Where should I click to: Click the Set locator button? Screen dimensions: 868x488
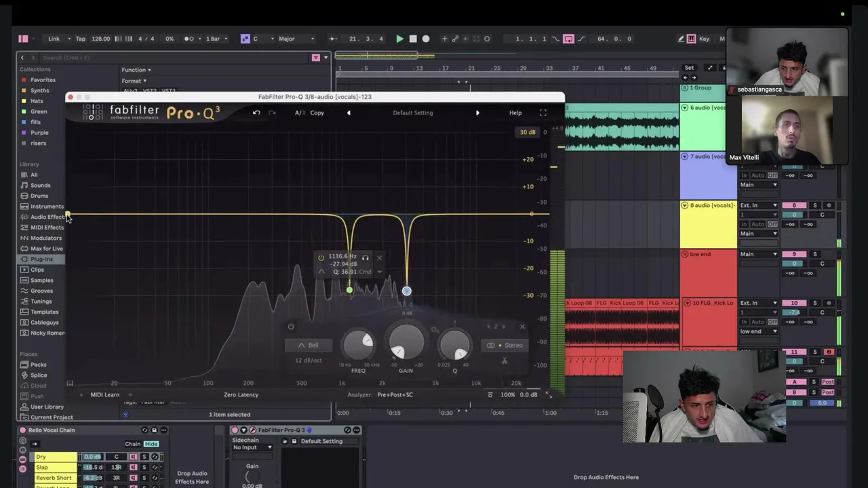[689, 68]
